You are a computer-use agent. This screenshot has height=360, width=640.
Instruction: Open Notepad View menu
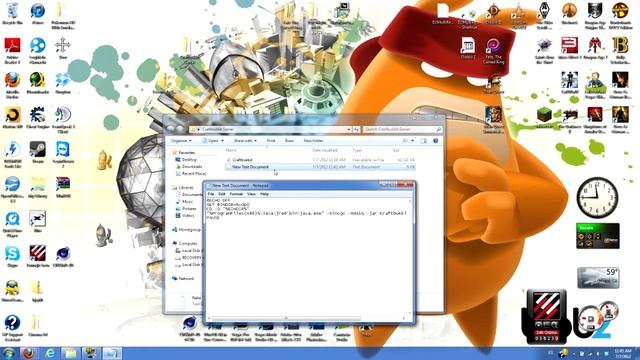point(251,194)
